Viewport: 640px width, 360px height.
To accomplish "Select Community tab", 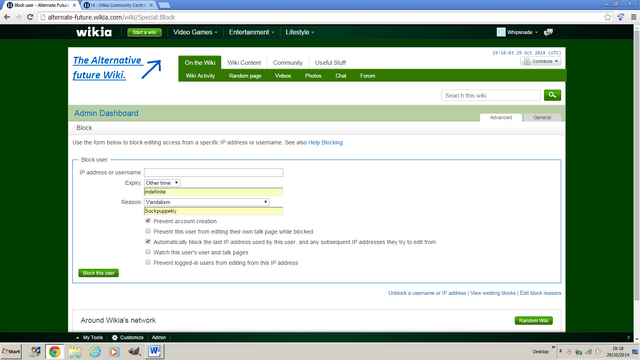I will [288, 62].
